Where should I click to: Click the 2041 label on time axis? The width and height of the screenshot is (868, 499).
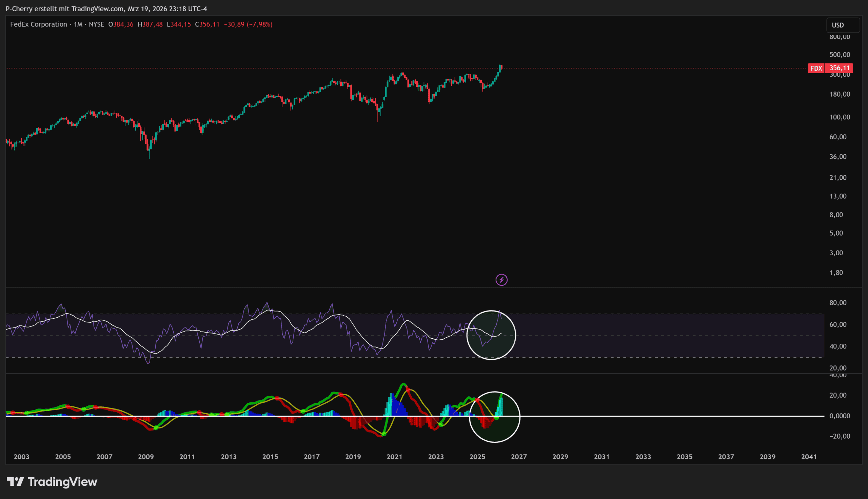[809, 457]
